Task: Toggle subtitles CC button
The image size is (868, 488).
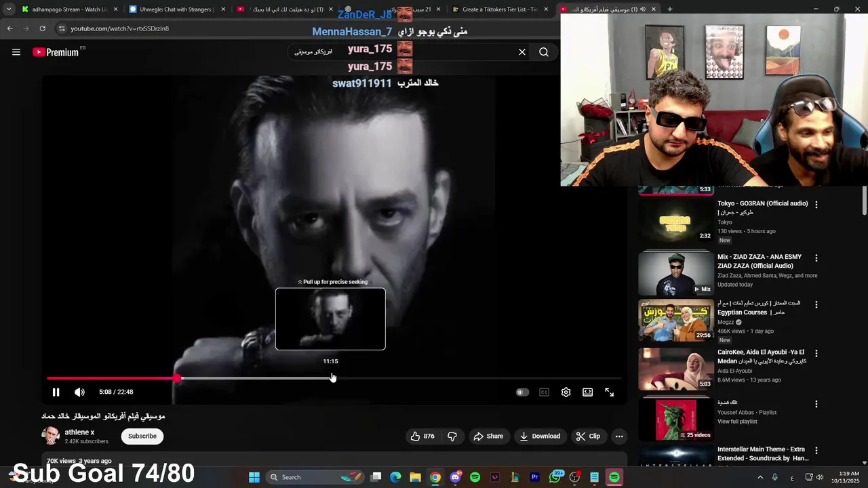Action: click(544, 392)
